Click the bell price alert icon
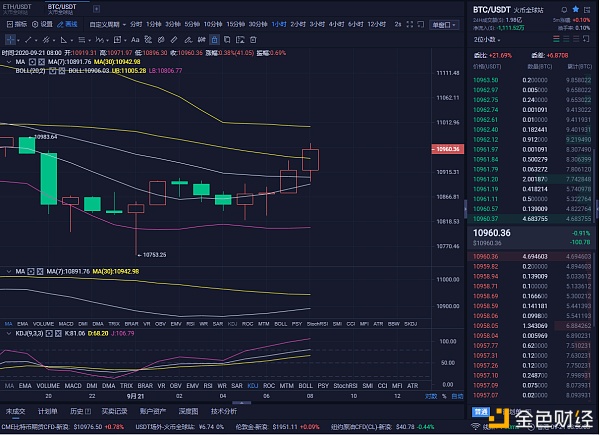This screenshot has height=435, width=600. click(564, 10)
